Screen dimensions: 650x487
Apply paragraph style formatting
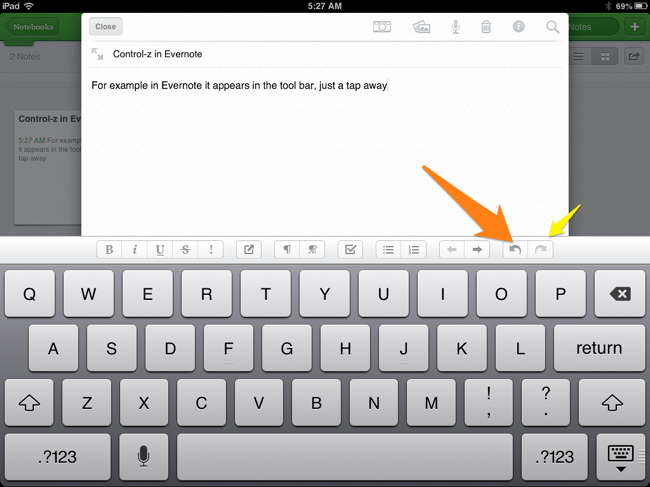pos(287,250)
